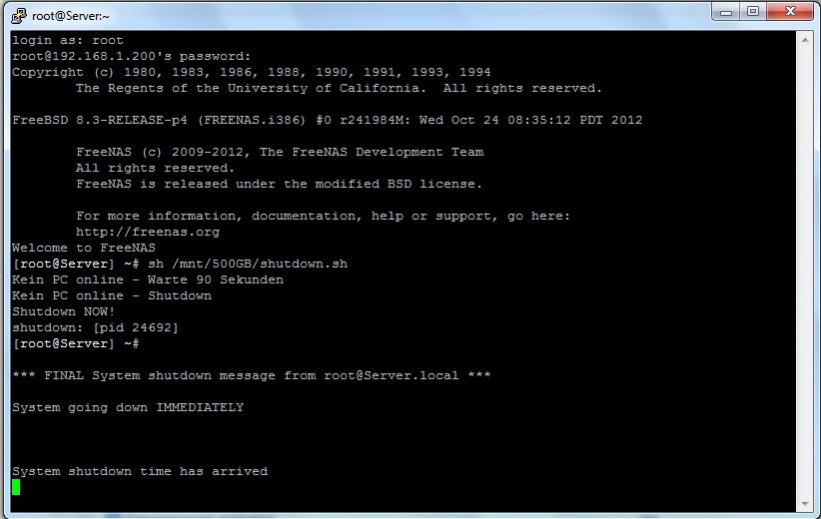Image resolution: width=821 pixels, height=519 pixels.
Task: Click the 'System shutdown time has arrived' line
Action: pyautogui.click(x=140, y=471)
